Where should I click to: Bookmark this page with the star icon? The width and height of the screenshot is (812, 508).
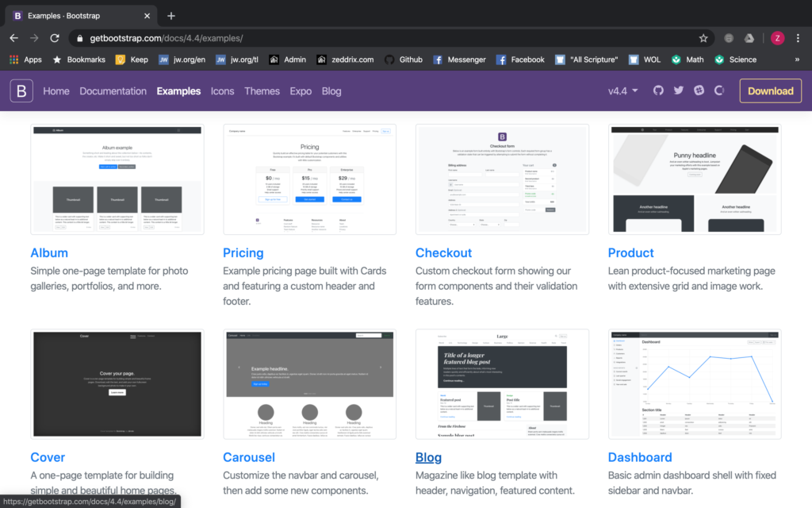pyautogui.click(x=703, y=38)
